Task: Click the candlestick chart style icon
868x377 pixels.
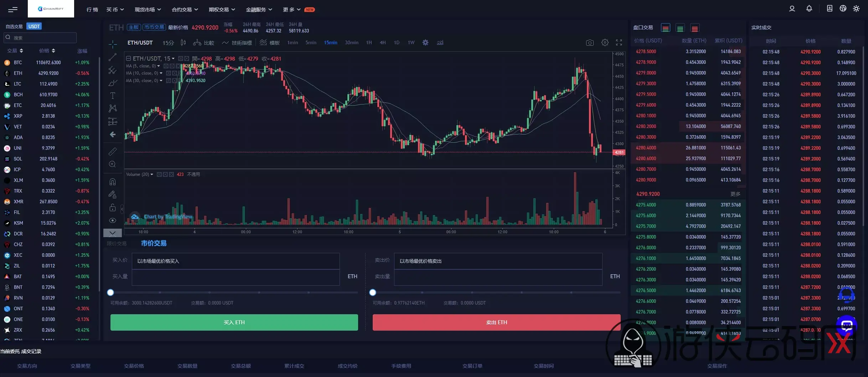Action: click(183, 43)
